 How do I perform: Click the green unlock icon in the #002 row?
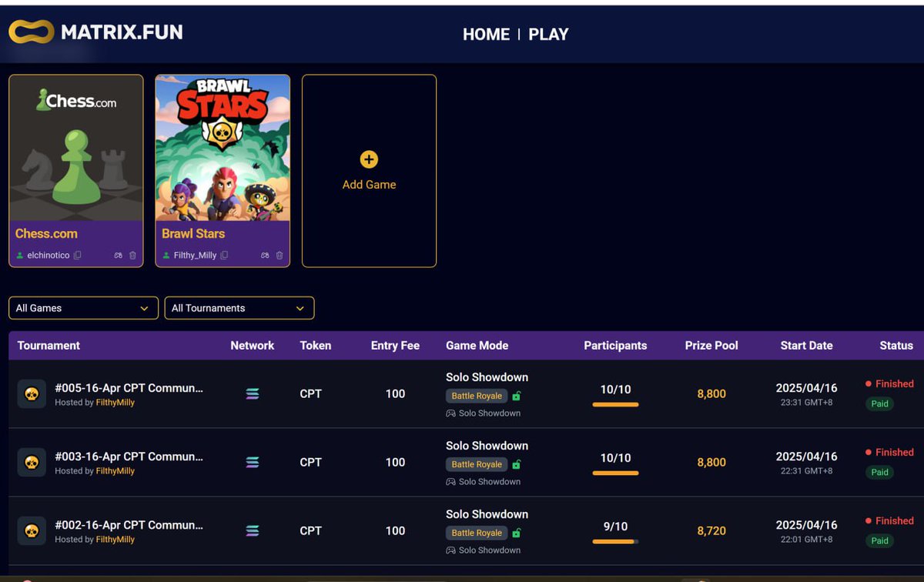click(x=517, y=533)
